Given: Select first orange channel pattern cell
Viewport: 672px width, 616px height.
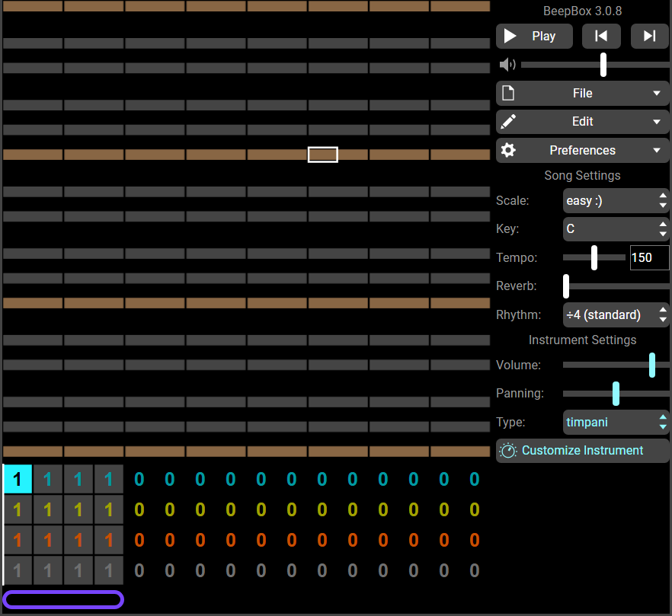Looking at the screenshot, I should (18, 540).
